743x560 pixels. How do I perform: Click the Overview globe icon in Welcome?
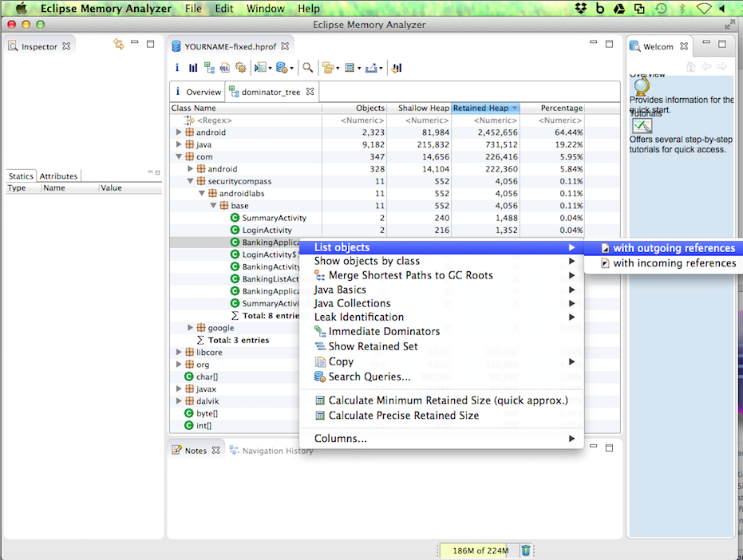(641, 86)
